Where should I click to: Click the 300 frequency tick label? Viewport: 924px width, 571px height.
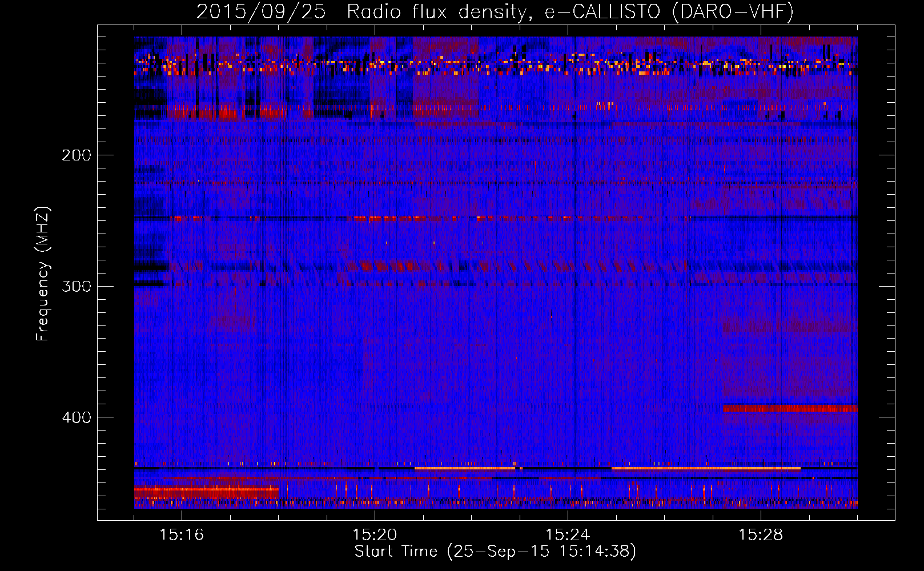click(77, 286)
